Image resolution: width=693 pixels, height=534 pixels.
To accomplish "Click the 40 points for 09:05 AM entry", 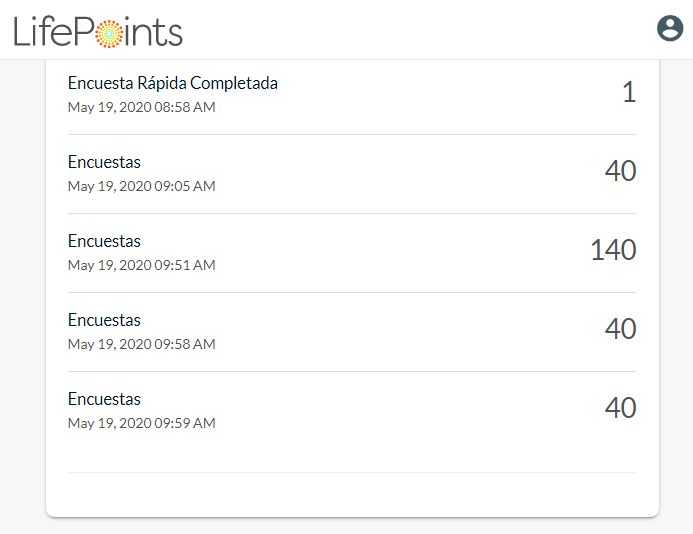I will [620, 172].
